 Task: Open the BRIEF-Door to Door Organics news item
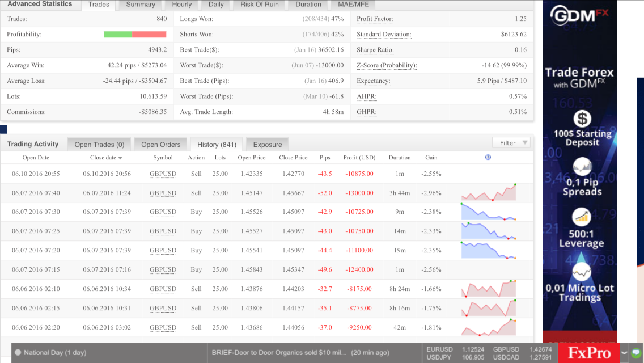coord(300,353)
